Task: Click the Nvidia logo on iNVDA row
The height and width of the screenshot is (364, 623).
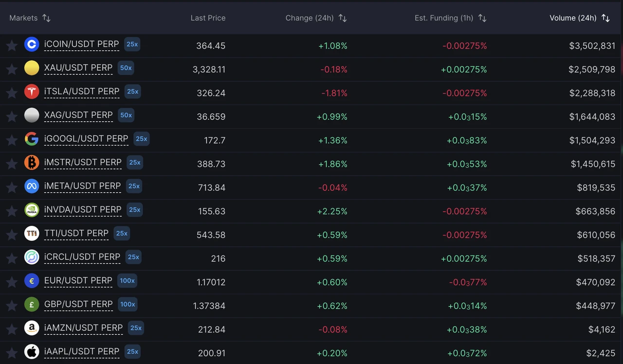Action: (x=32, y=209)
